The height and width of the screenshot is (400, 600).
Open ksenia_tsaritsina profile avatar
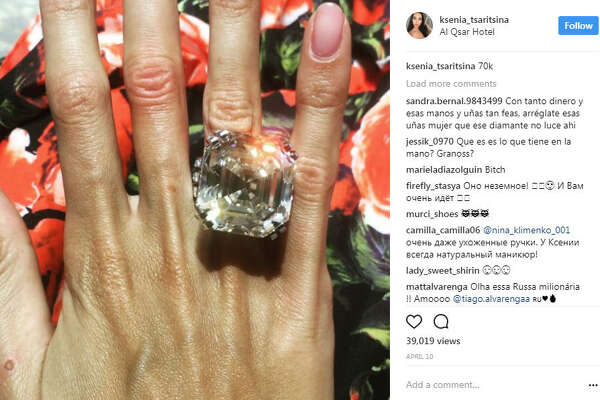click(419, 26)
